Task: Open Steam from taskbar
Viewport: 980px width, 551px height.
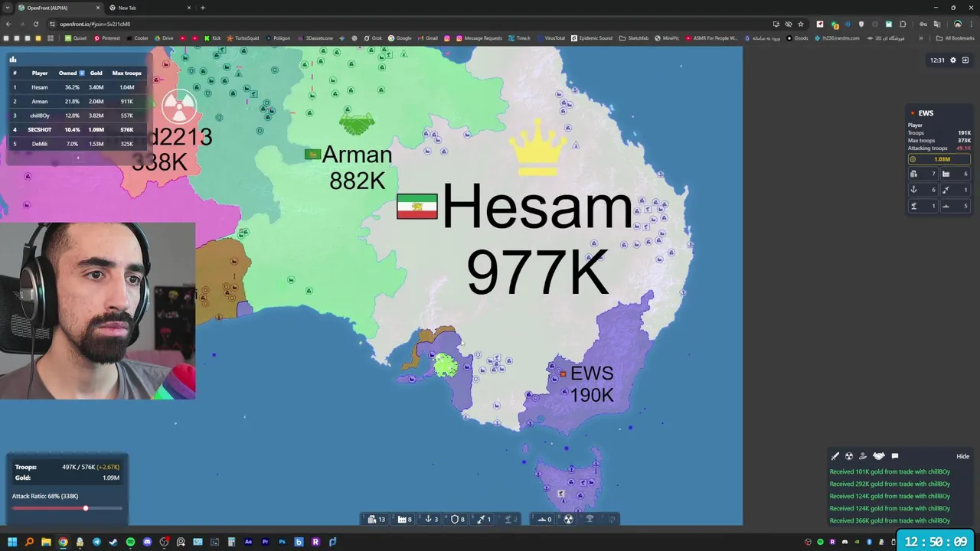Action: click(x=113, y=542)
